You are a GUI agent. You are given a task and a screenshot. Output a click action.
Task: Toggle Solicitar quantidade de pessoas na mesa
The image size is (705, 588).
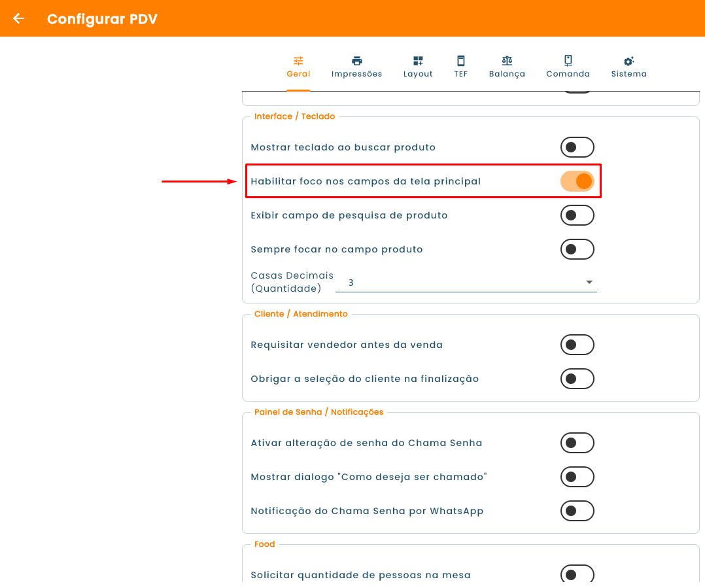click(577, 574)
